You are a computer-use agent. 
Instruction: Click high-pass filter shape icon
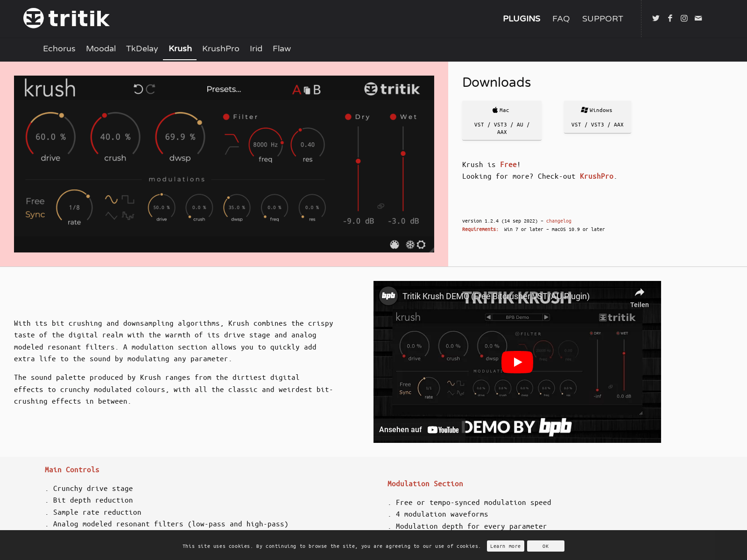pos(232,150)
